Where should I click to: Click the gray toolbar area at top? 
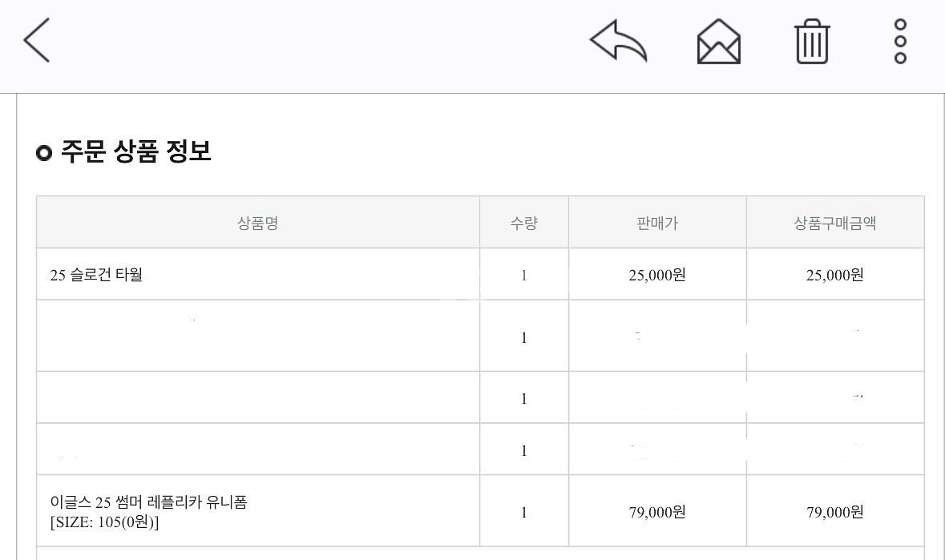click(321, 43)
